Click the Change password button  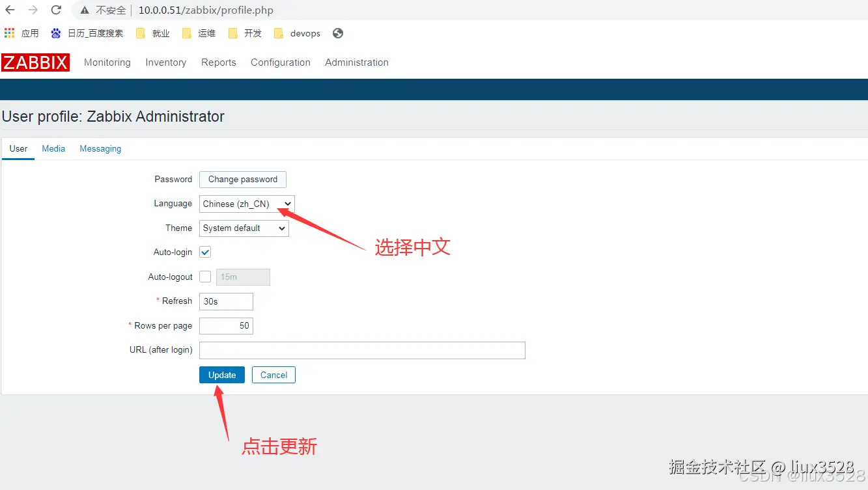242,179
